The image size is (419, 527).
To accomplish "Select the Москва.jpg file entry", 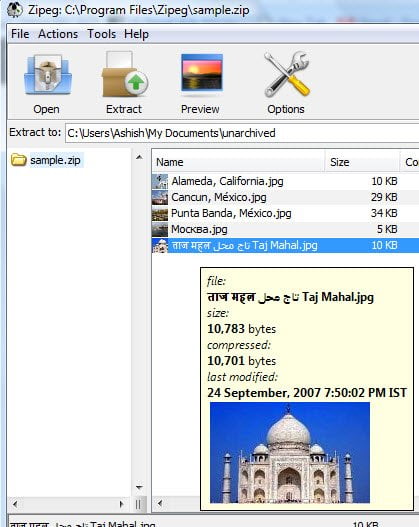I will [285, 229].
